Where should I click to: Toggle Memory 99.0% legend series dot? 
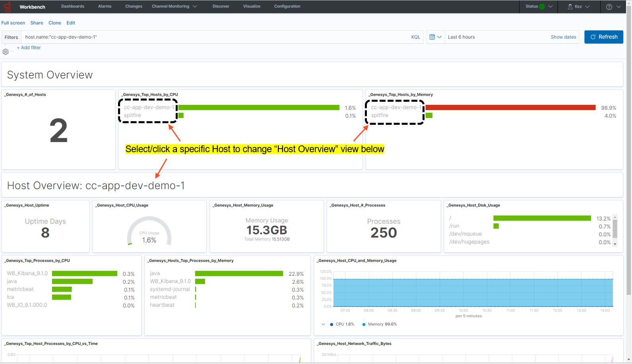[364, 324]
